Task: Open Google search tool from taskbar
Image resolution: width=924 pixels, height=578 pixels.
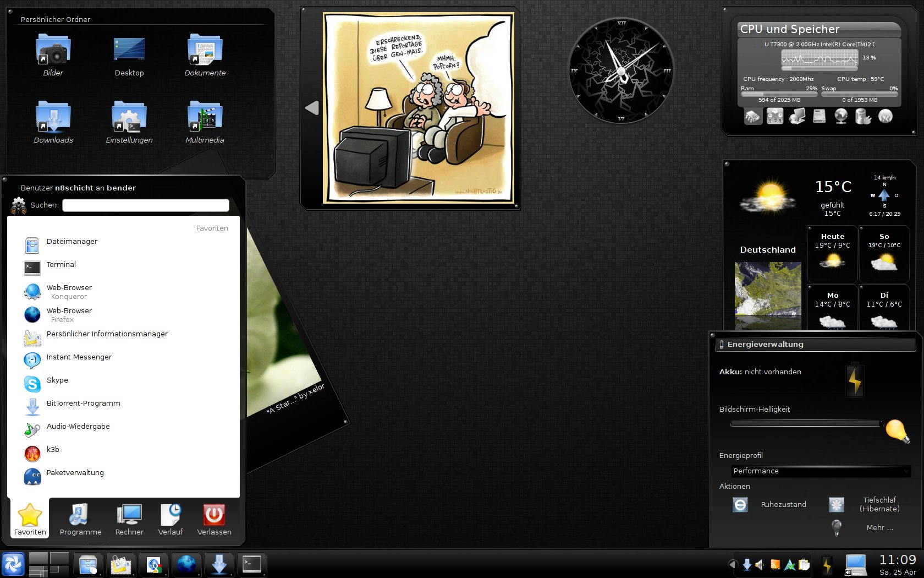Action: coord(153,565)
